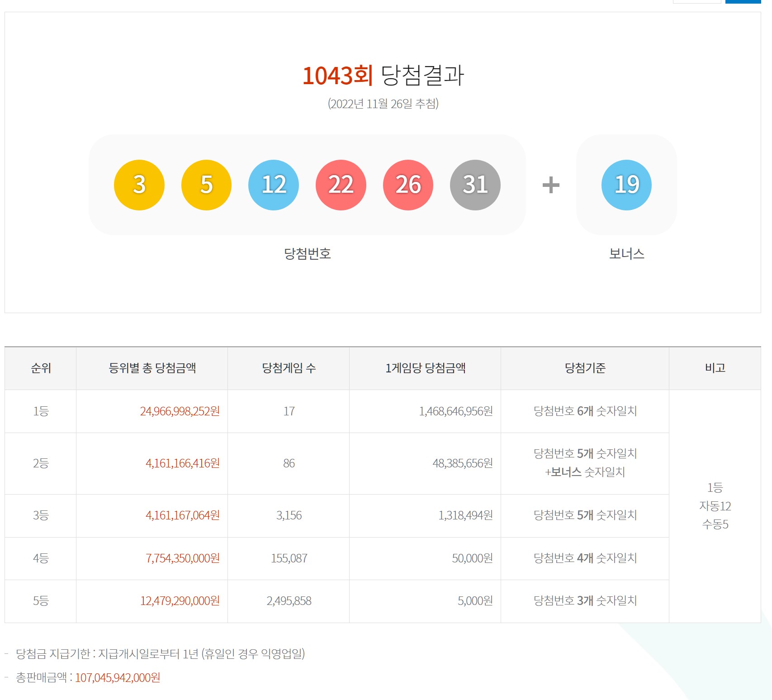772x700 pixels.
Task: Click the 당첨번호 label under the balls
Action: pyautogui.click(x=308, y=253)
